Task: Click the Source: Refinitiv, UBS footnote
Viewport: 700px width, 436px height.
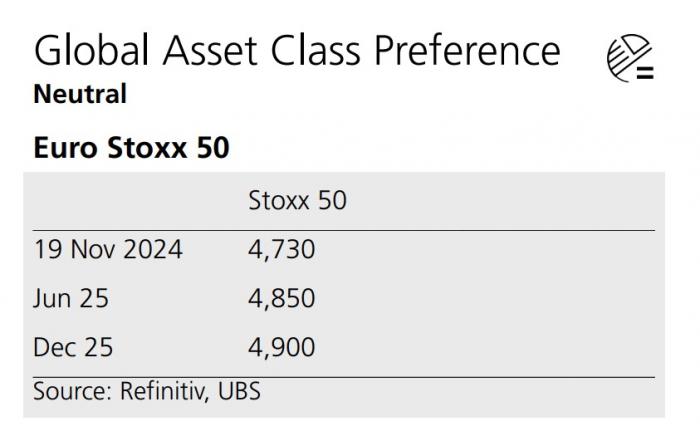Action: (x=147, y=391)
